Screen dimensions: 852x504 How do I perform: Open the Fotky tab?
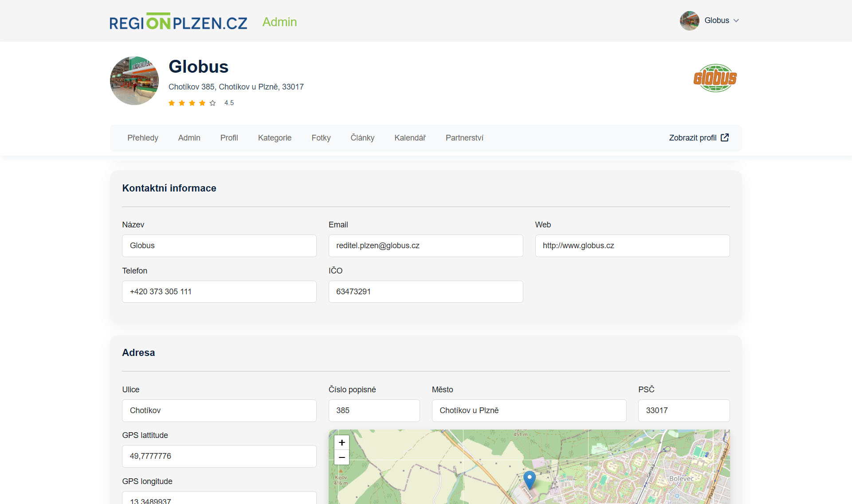tap(321, 138)
